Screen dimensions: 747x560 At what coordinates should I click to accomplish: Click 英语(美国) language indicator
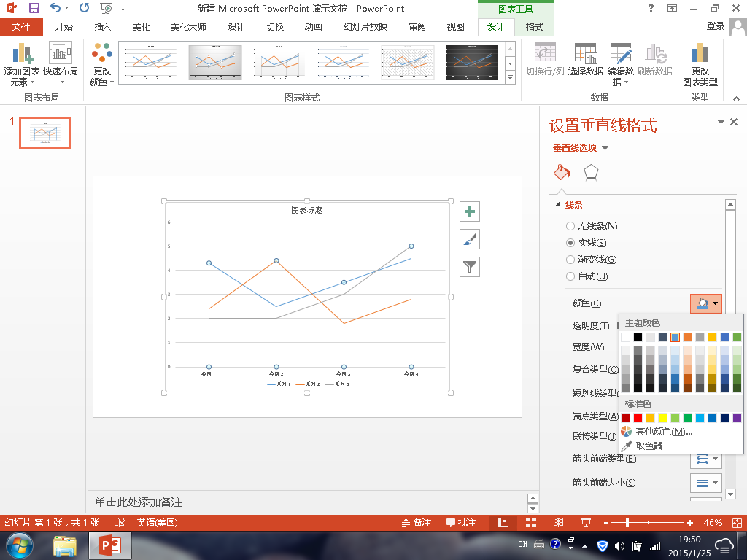tap(157, 522)
